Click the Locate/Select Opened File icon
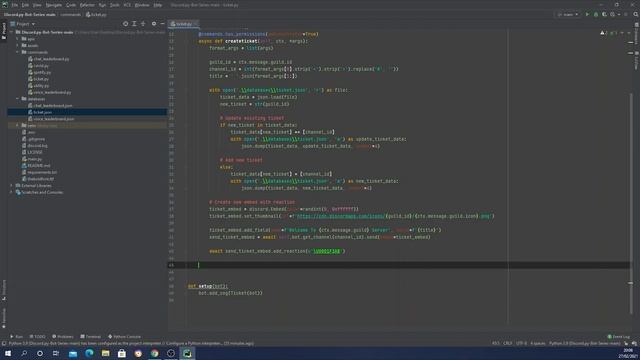This screenshot has width=640, height=360. click(x=125, y=24)
